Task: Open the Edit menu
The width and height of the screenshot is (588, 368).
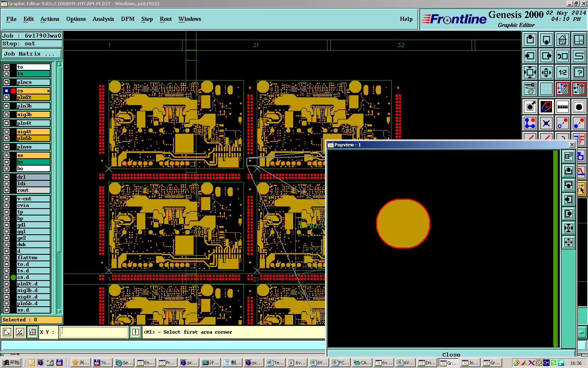Action: (x=29, y=19)
